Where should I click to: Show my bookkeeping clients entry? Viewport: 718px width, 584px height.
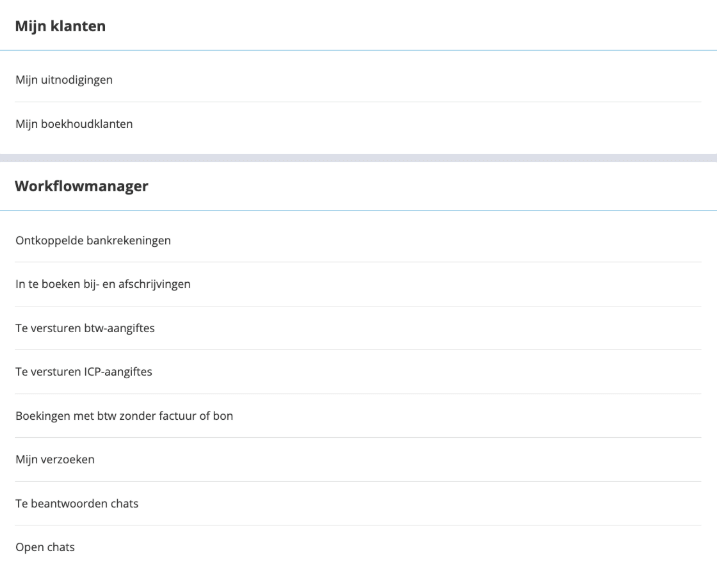click(x=74, y=124)
